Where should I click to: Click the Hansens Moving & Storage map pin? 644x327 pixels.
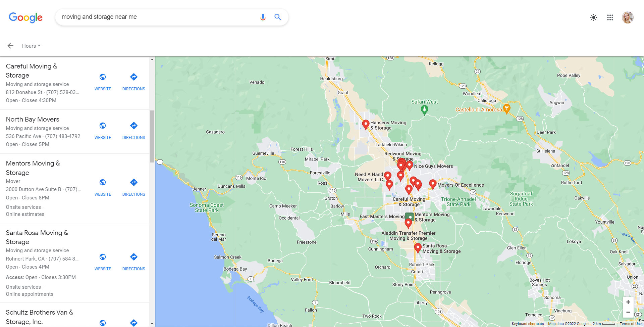click(x=366, y=125)
